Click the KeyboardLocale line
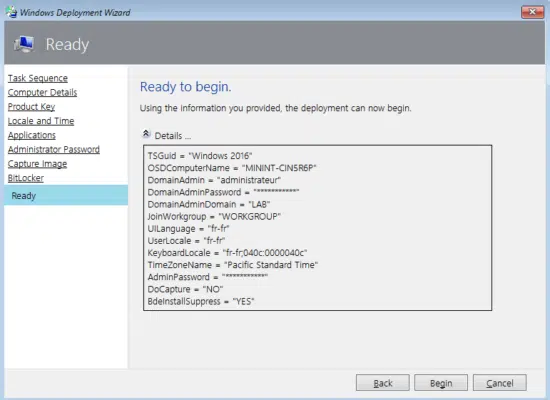This screenshot has width=550, height=400. [227, 253]
